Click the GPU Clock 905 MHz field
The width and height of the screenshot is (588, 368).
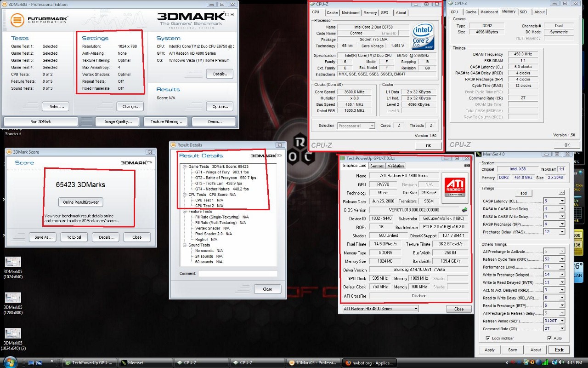(380, 278)
